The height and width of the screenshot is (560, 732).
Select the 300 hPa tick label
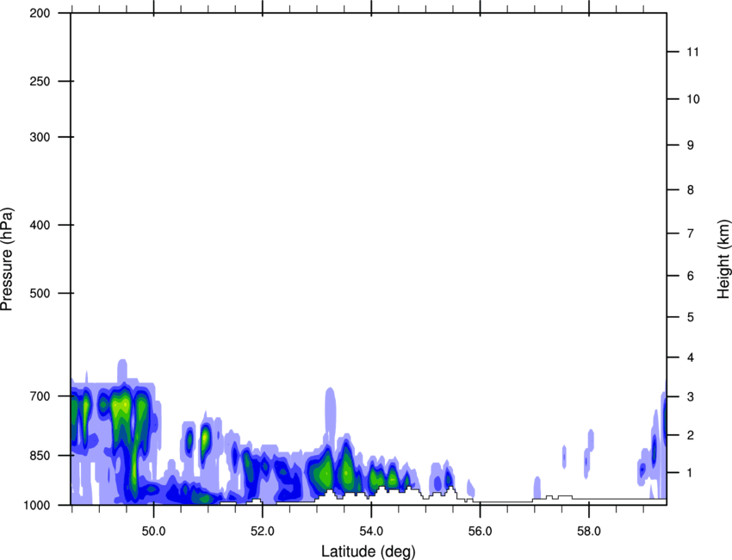point(40,137)
